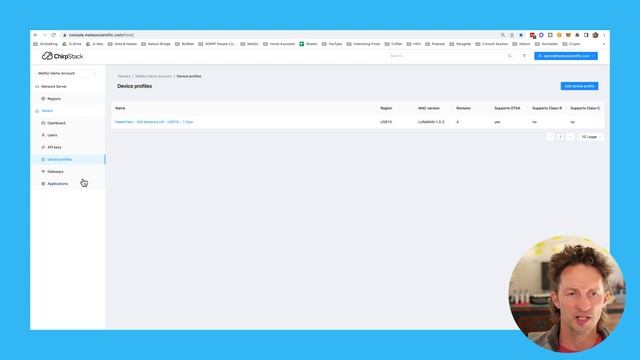The height and width of the screenshot is (360, 640).
Task: Open the device profile link in the table
Action: point(154,122)
